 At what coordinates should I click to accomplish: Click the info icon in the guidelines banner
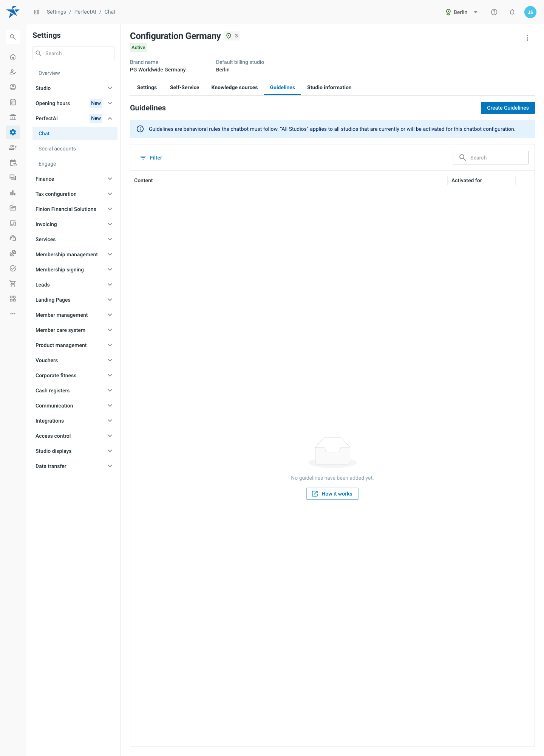tap(140, 129)
